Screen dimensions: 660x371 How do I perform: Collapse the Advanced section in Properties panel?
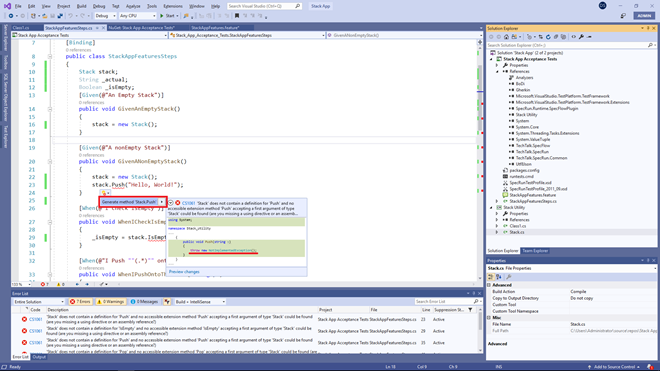489,285
